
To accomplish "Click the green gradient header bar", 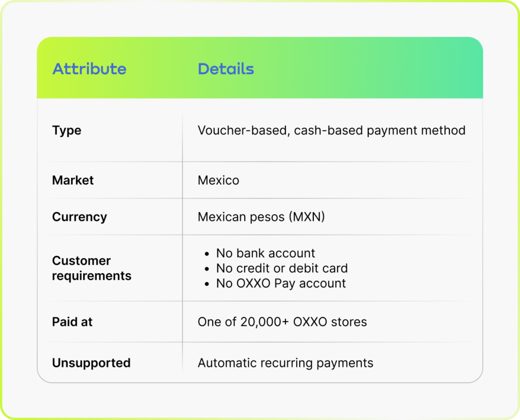I will coord(260,68).
